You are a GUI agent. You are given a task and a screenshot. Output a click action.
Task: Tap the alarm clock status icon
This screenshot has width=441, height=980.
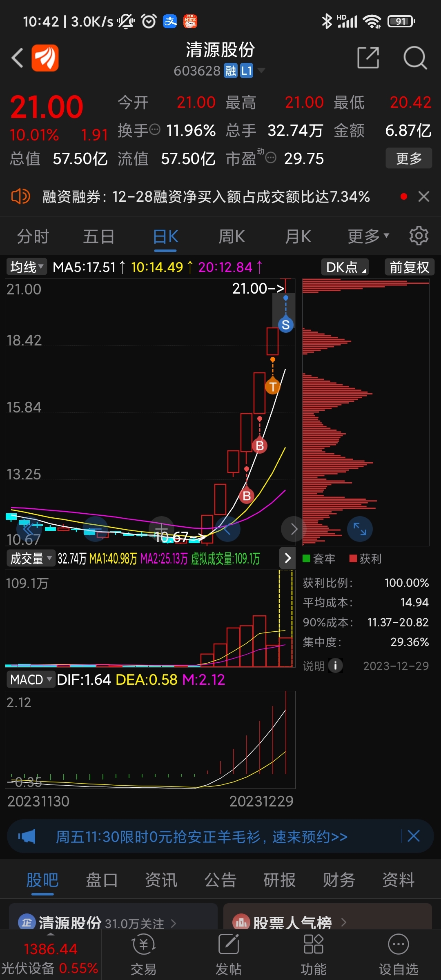pyautogui.click(x=149, y=21)
